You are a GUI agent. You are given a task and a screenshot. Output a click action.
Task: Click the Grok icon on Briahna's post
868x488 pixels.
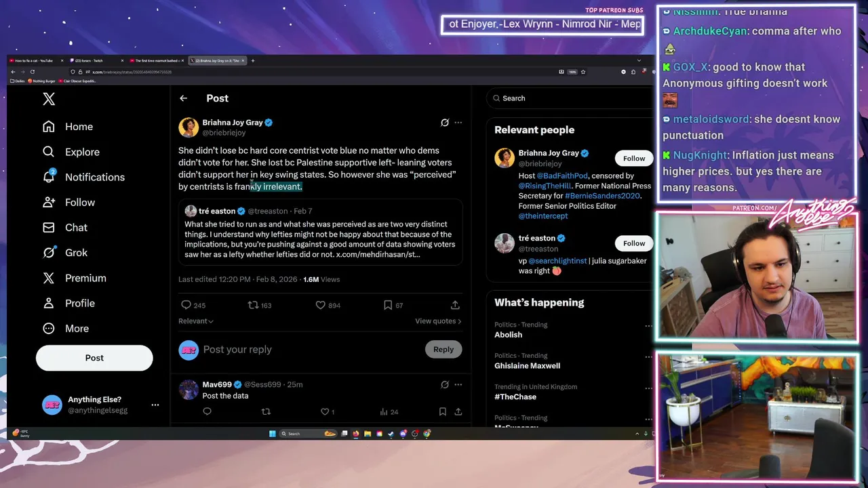444,123
